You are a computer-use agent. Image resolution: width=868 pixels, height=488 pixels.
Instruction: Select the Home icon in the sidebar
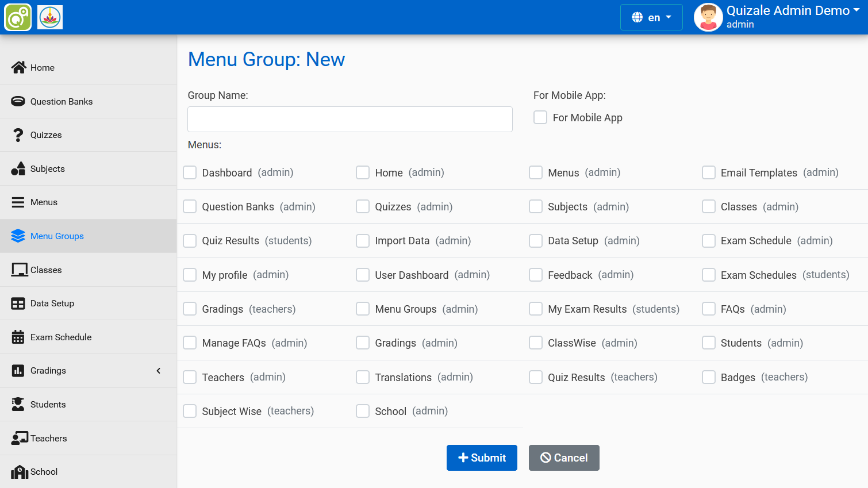click(x=19, y=67)
